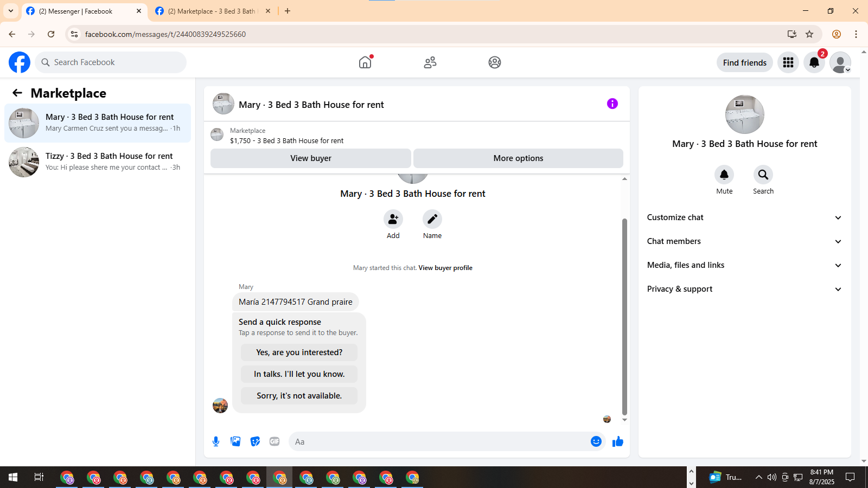This screenshot has height=488, width=868.
Task: Click the Find friends button
Action: (745, 62)
